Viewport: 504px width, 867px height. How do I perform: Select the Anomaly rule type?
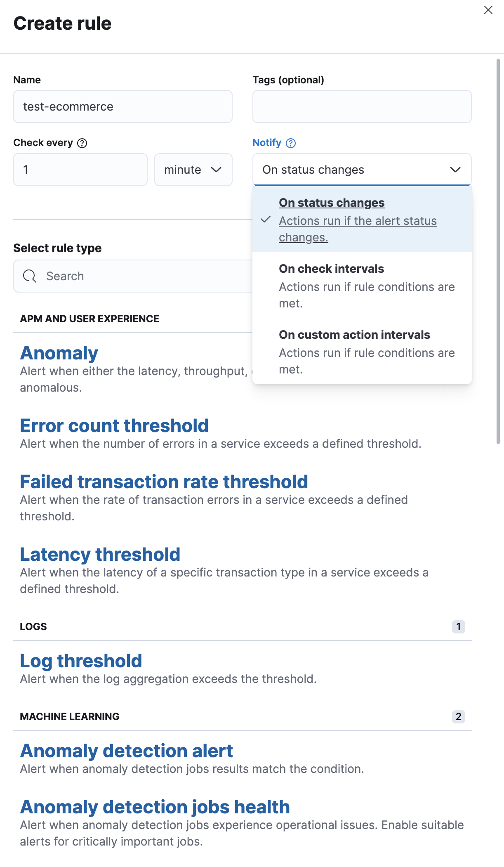(59, 353)
